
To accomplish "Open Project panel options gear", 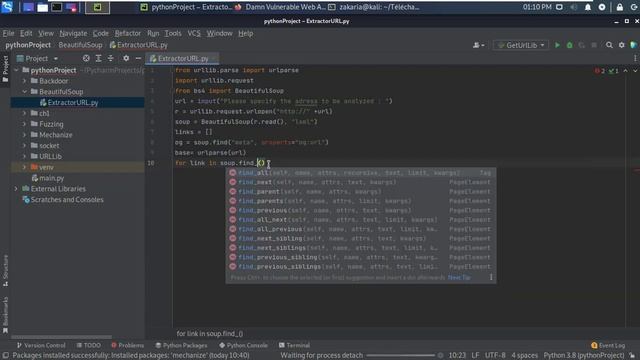I will click(126, 58).
